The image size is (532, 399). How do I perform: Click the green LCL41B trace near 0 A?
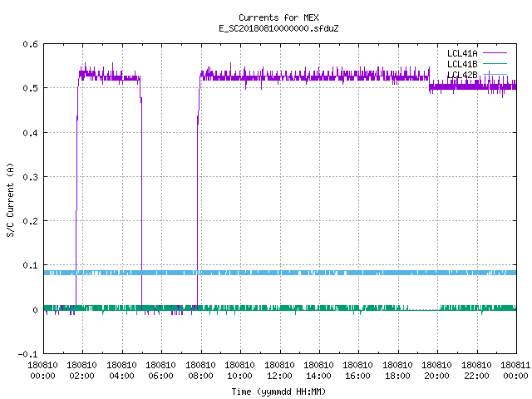(x=280, y=308)
